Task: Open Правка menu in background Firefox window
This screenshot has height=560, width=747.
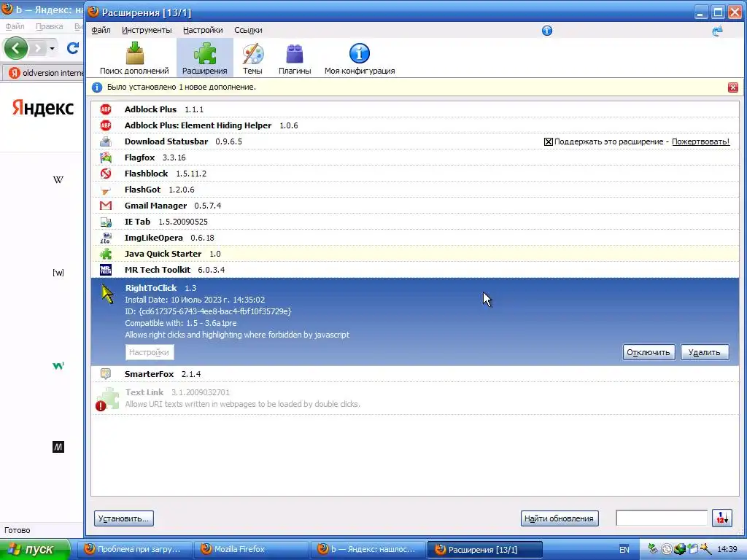Action: click(x=49, y=27)
